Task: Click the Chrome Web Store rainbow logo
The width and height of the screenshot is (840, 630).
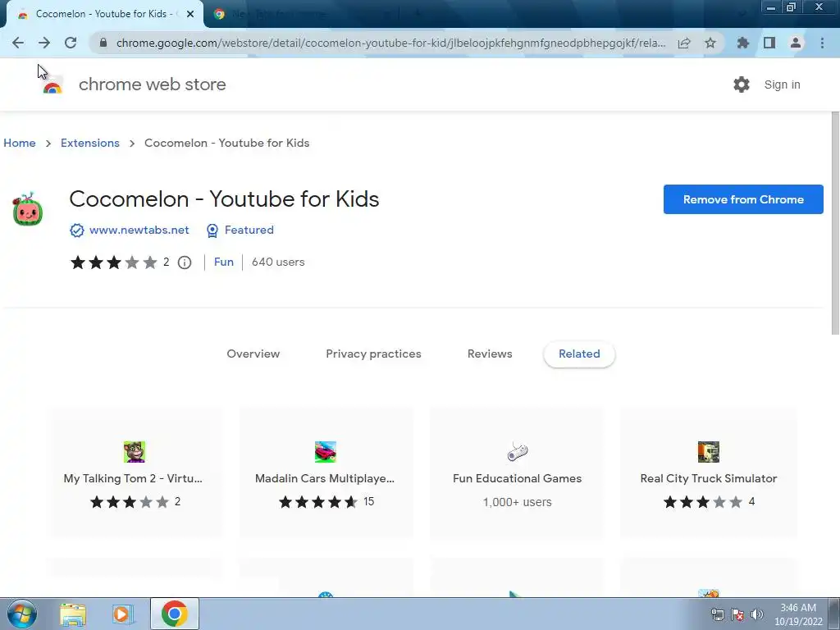Action: pyautogui.click(x=52, y=85)
